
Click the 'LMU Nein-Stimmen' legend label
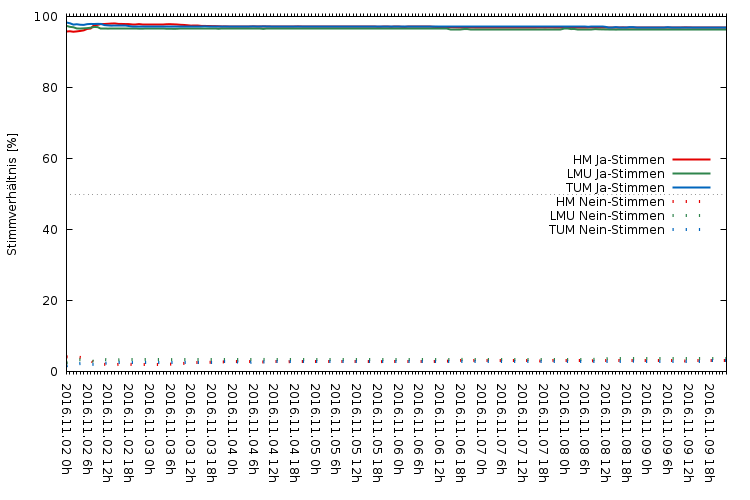coord(607,216)
